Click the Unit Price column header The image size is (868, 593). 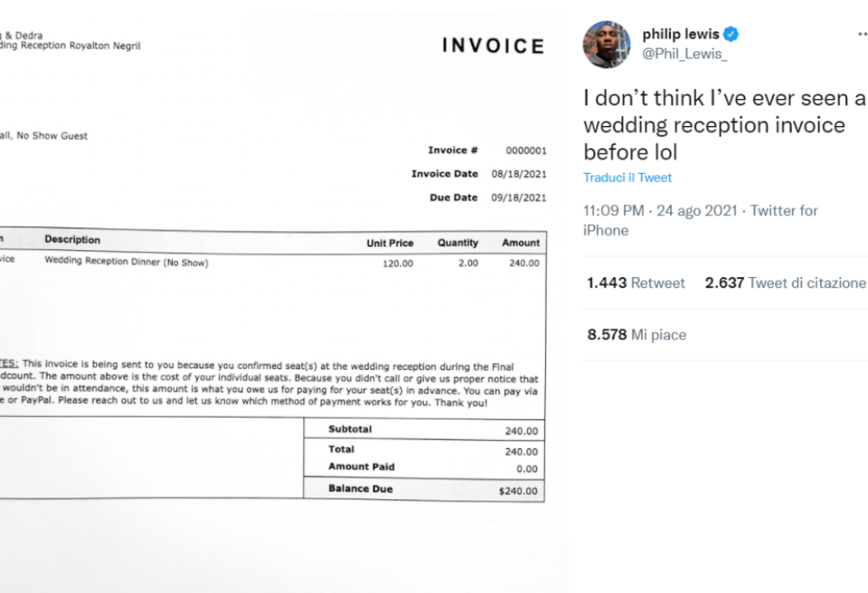point(390,244)
